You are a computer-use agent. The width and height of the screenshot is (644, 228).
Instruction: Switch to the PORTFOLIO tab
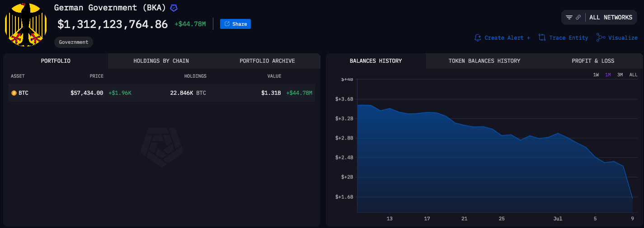[56, 61]
